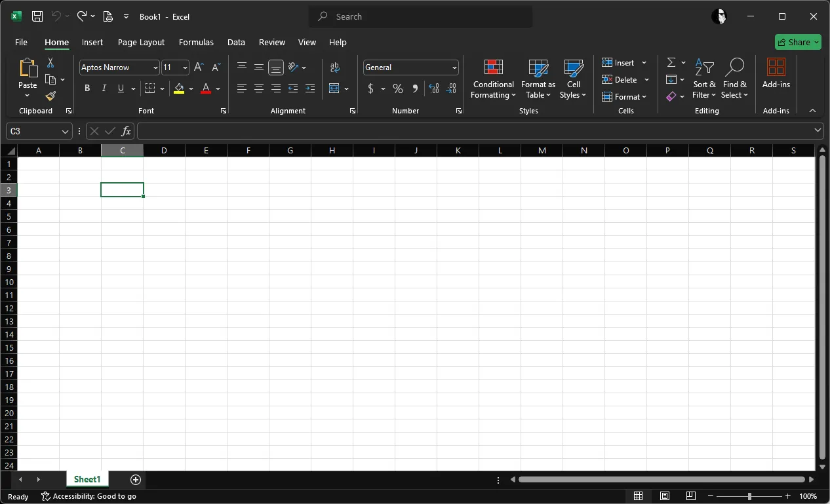Apply accounting dollar format
The width and height of the screenshot is (830, 504).
point(371,88)
